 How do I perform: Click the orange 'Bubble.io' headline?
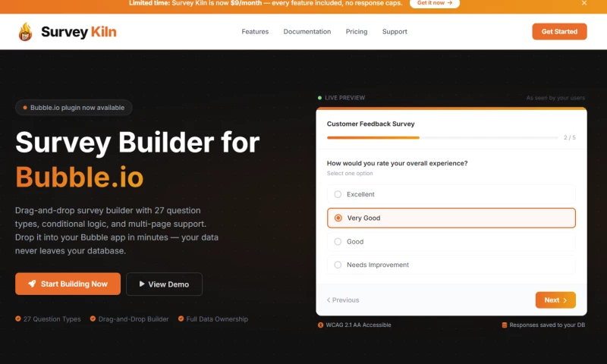pos(80,177)
